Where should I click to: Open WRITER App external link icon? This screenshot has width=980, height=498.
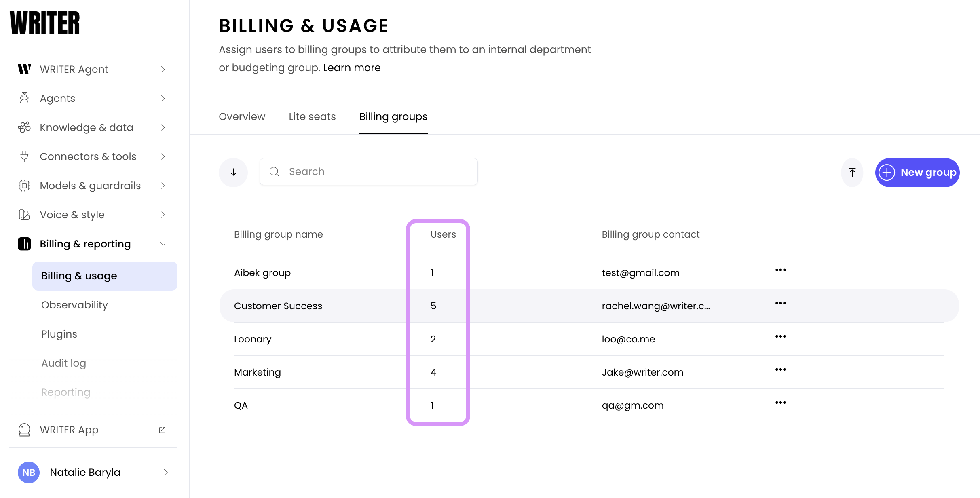click(x=162, y=430)
